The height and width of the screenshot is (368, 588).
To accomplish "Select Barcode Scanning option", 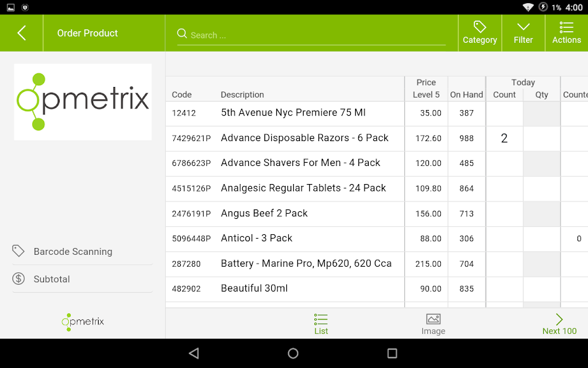I will click(x=73, y=251).
